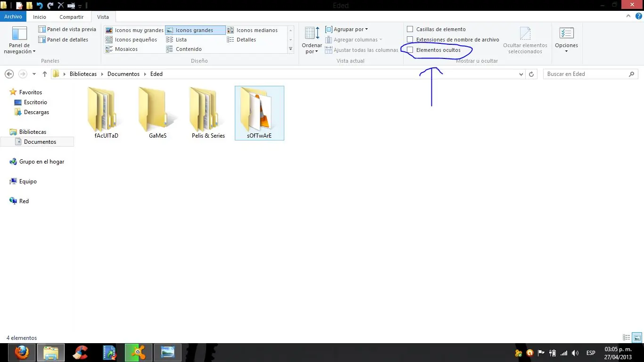Click the volume speaker icon in tray
Viewport: 644px width, 362px height.
pos(575,353)
